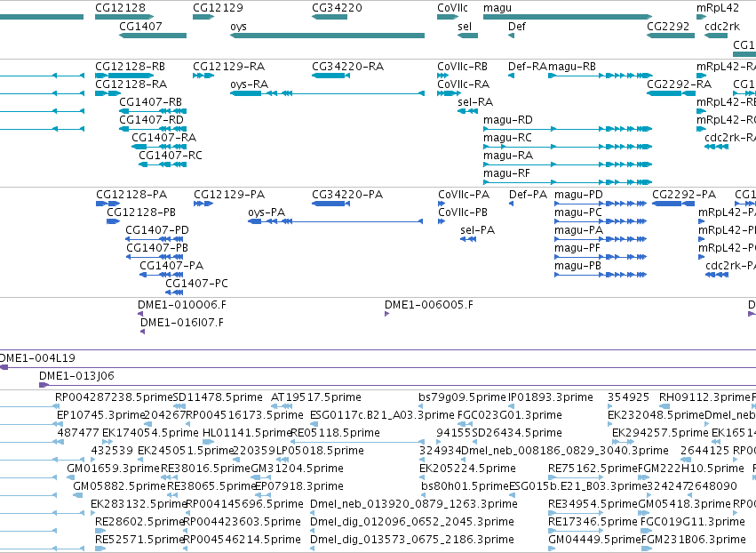Select the magu gene bar
Viewport: 756px width, 553px height.
tap(568, 17)
